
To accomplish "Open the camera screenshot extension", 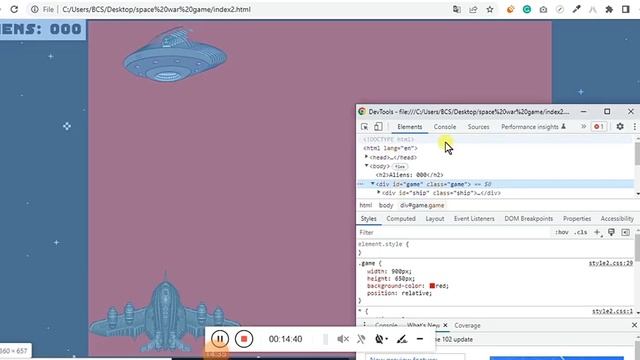I will pyautogui.click(x=543, y=9).
